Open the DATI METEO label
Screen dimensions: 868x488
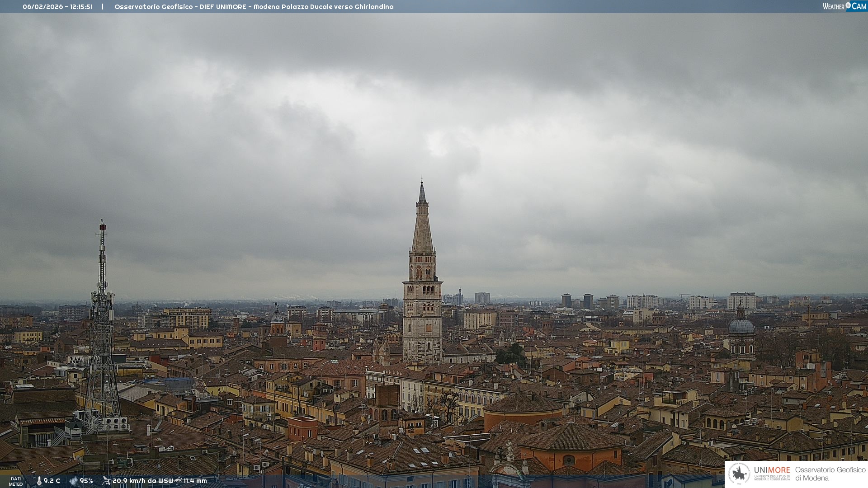tap(16, 481)
